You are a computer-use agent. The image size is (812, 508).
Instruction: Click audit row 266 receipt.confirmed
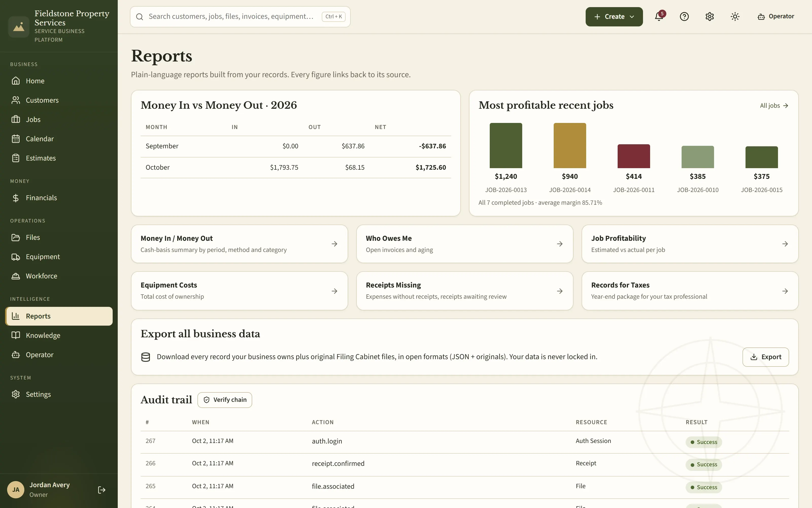pos(465,465)
